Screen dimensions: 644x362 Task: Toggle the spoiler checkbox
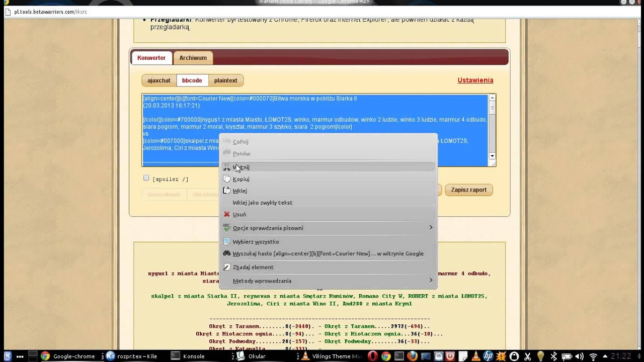tap(146, 178)
